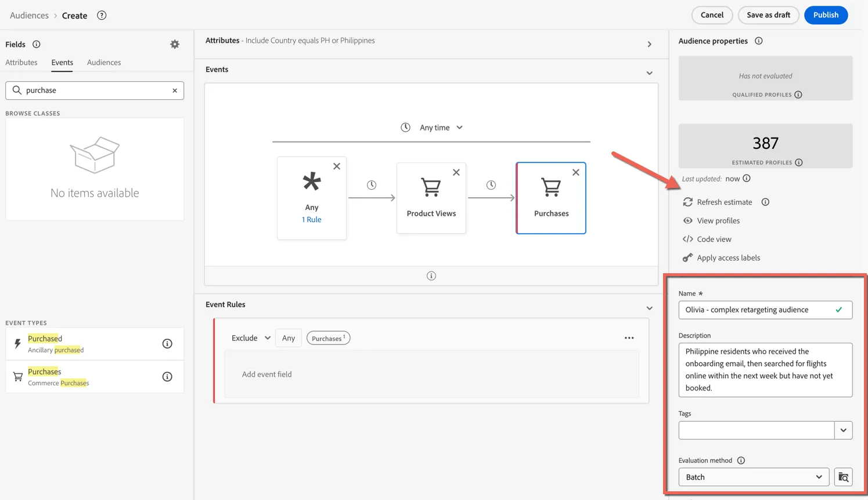Remove the Purchases event card
868x500 pixels.
tap(576, 172)
